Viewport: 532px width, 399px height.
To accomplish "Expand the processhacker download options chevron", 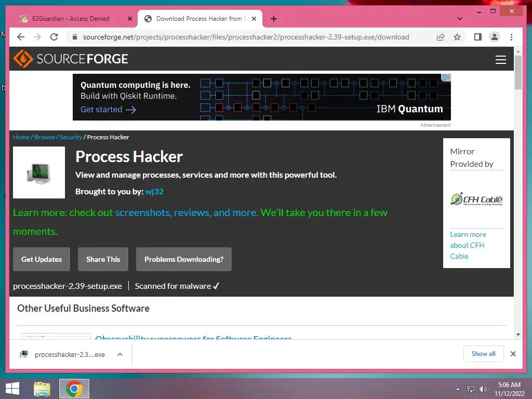I will [120, 354].
